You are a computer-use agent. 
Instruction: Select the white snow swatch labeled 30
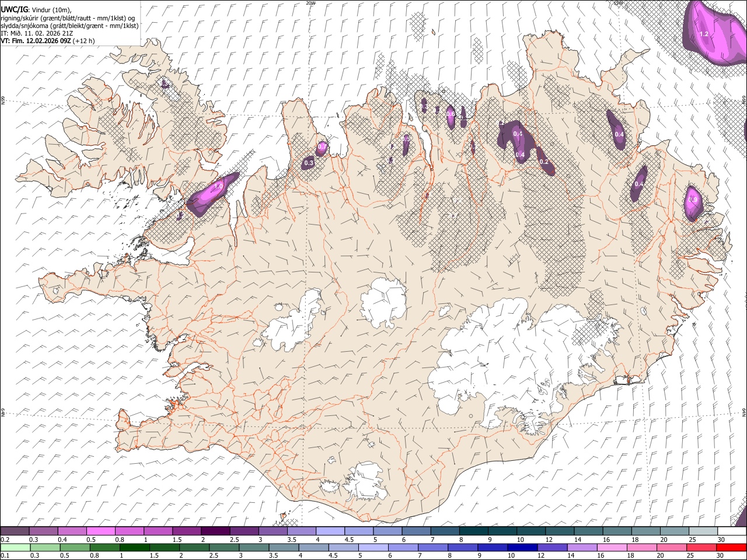click(x=732, y=531)
